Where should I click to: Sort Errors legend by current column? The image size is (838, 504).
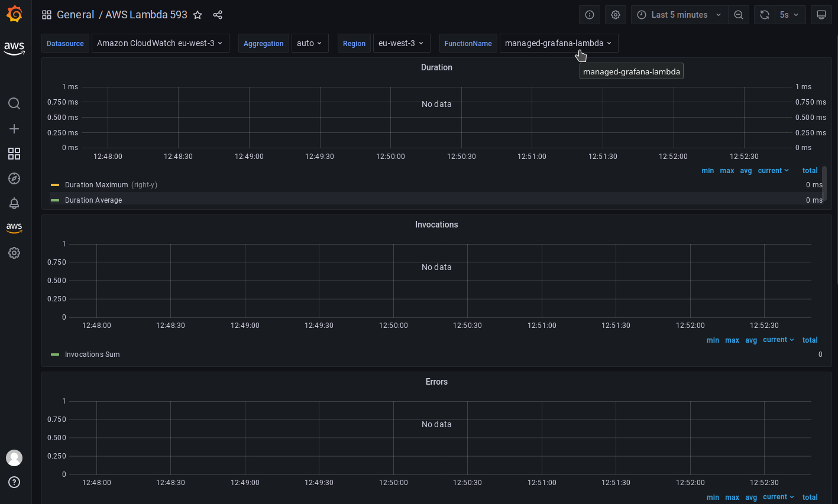coord(778,497)
